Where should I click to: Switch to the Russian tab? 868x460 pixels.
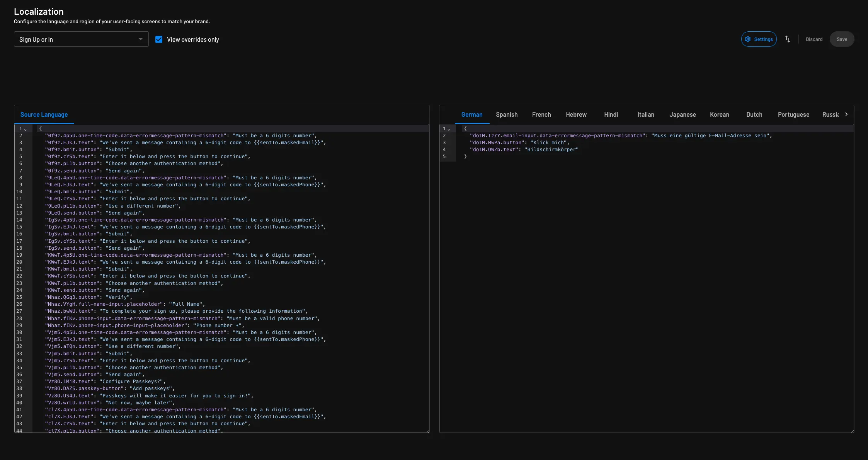click(830, 114)
